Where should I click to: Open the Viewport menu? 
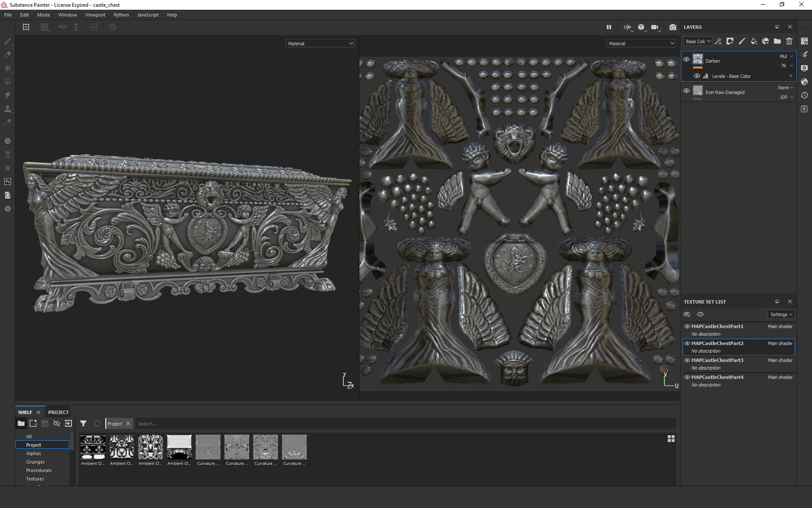[x=95, y=15]
